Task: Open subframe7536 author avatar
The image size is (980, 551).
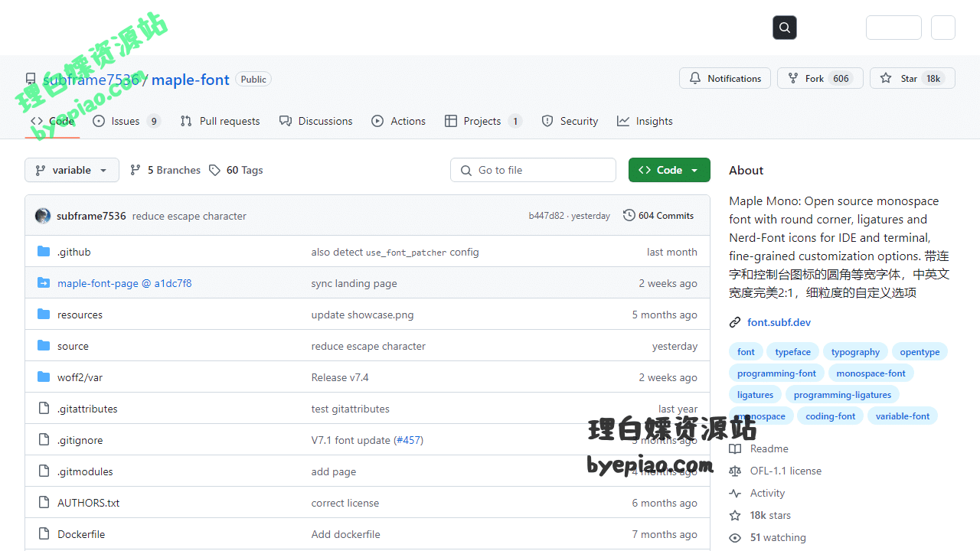Action: 43,216
